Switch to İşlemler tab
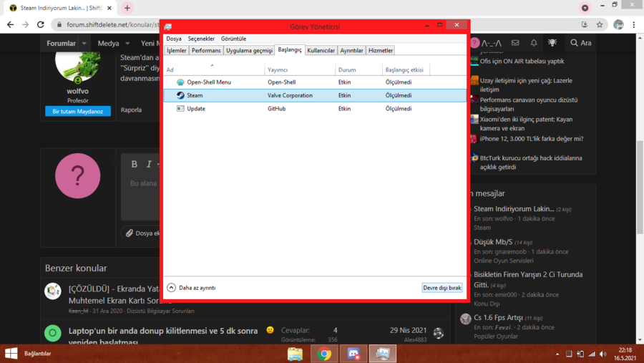The height and width of the screenshot is (363, 644). tap(177, 51)
